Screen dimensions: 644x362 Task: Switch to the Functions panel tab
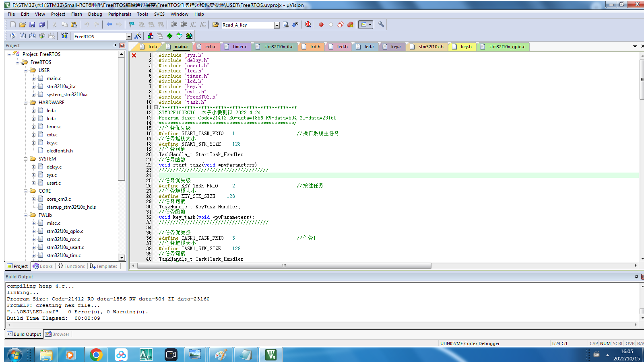pyautogui.click(x=71, y=266)
